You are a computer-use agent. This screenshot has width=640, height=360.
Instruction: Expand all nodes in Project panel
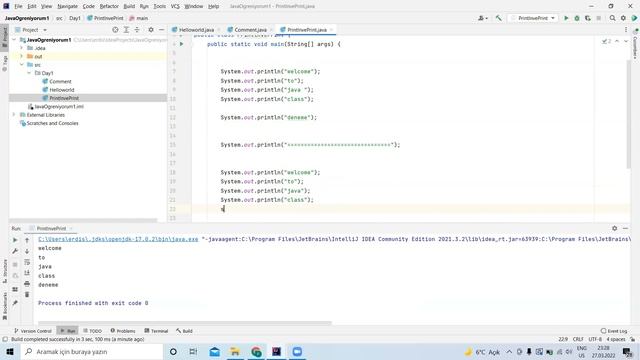(x=126, y=30)
